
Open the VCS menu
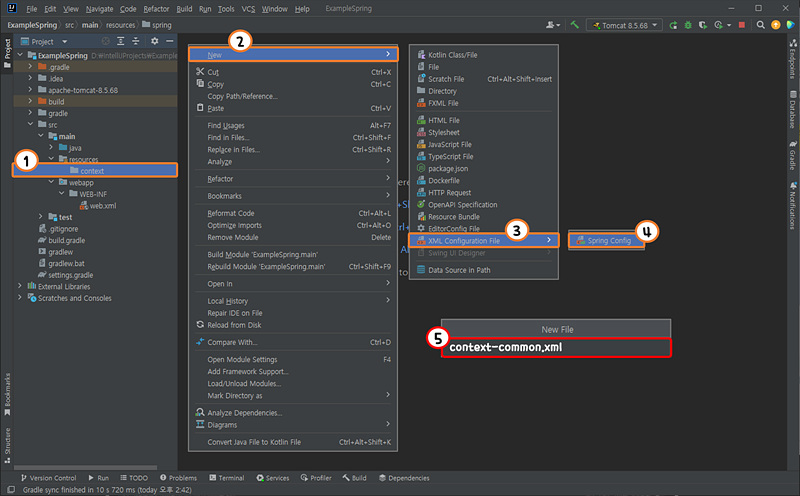pos(248,9)
